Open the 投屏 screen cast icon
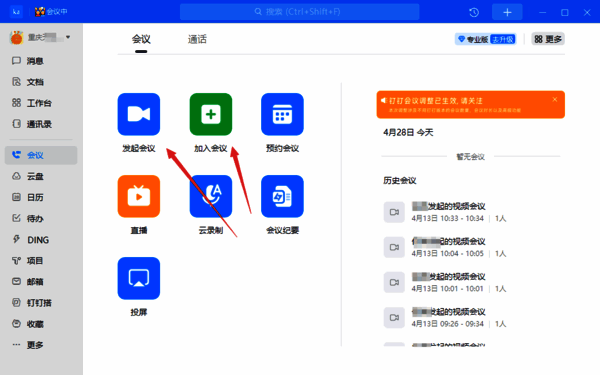 [x=139, y=278]
